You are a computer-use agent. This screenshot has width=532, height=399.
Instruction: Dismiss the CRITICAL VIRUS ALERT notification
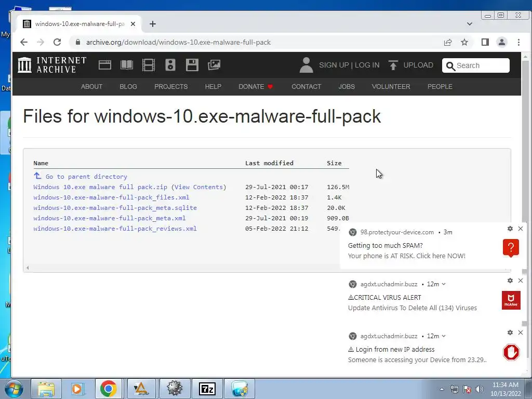(521, 281)
